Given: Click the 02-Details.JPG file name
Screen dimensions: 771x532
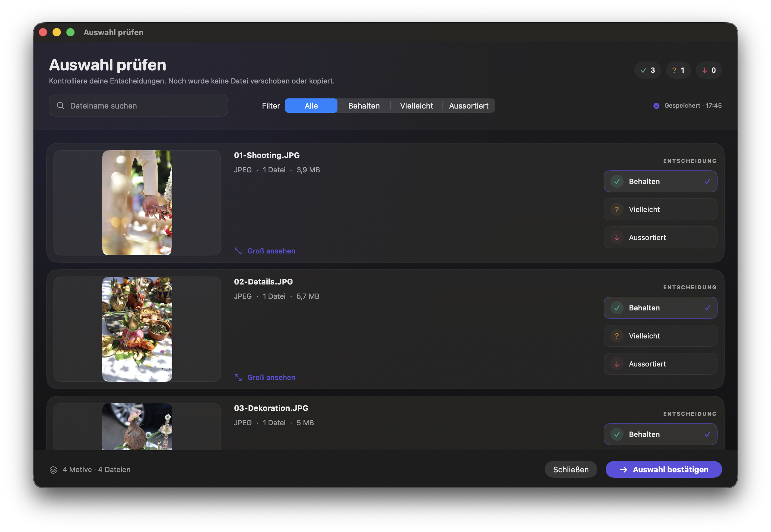Looking at the screenshot, I should [263, 282].
